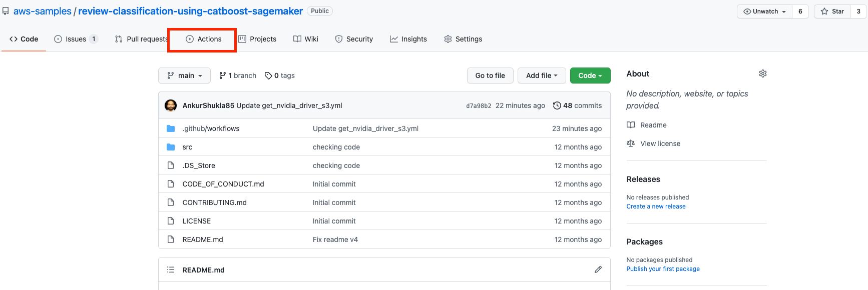Click the Settings gear icon in tabs
This screenshot has width=868, height=290.
[x=448, y=39]
